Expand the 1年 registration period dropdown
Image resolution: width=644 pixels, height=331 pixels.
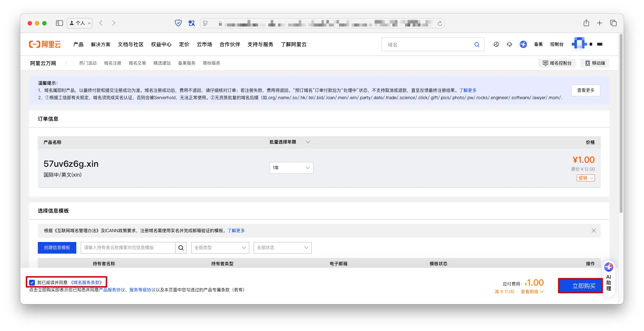click(x=291, y=168)
